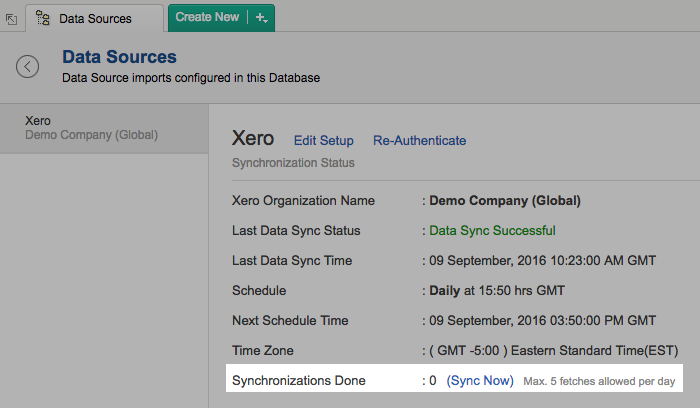Image resolution: width=700 pixels, height=408 pixels.
Task: Click the hierarchy icon on Data Sources tab
Action: coord(44,18)
